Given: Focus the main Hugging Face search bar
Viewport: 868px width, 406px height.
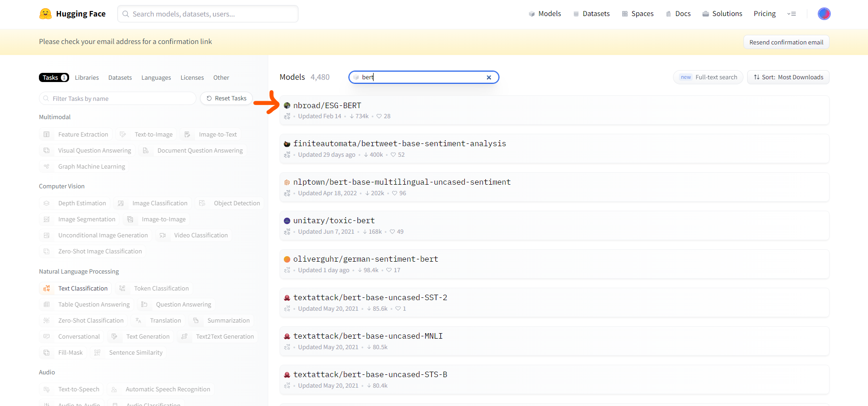Looking at the screenshot, I should (x=208, y=14).
